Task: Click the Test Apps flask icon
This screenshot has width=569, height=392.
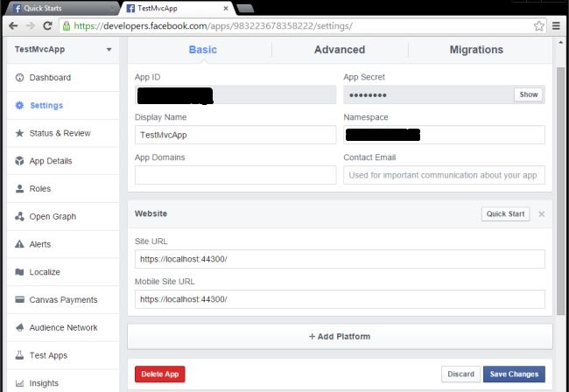Action: 19,355
